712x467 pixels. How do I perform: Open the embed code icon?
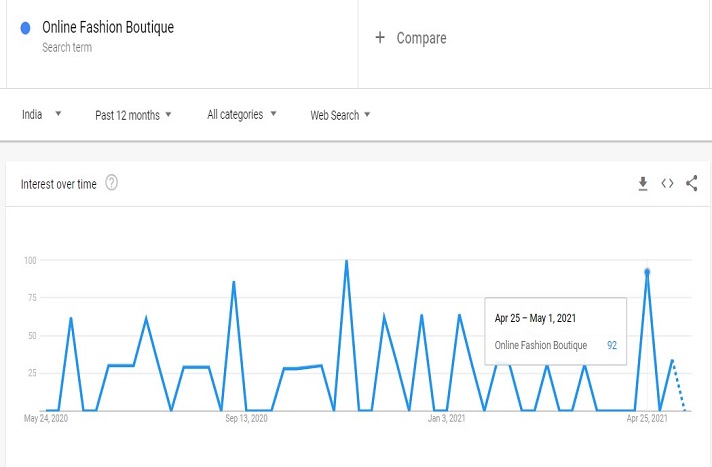pos(667,183)
